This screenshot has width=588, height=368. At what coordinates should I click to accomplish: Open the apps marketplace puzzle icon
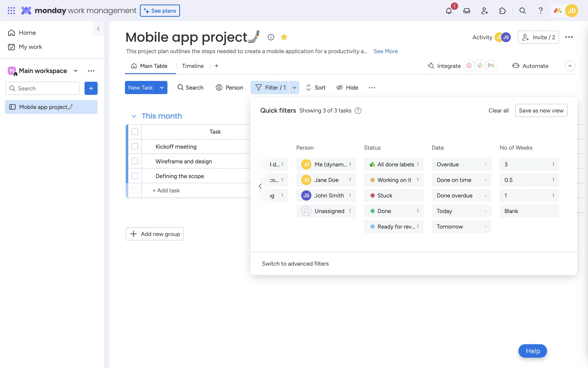pos(502,11)
